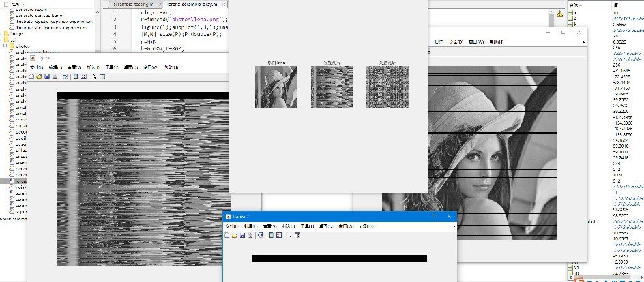
Task: Click Open File icon in Figure 2 toolbar
Action: (234, 235)
